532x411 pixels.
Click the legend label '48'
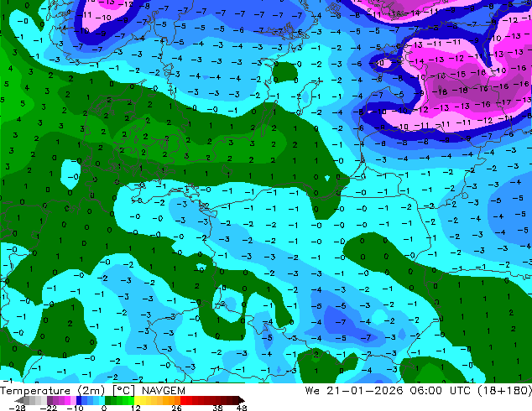tap(242, 408)
